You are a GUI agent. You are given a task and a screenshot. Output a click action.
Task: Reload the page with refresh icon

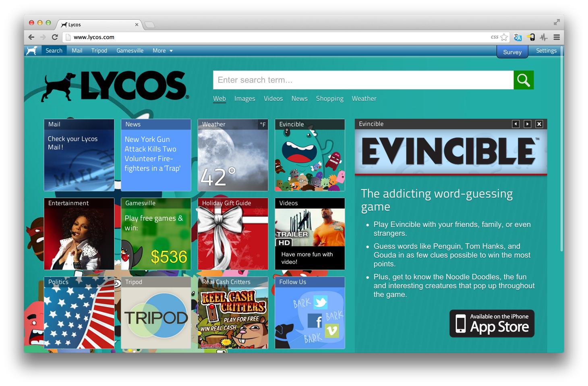(x=55, y=37)
